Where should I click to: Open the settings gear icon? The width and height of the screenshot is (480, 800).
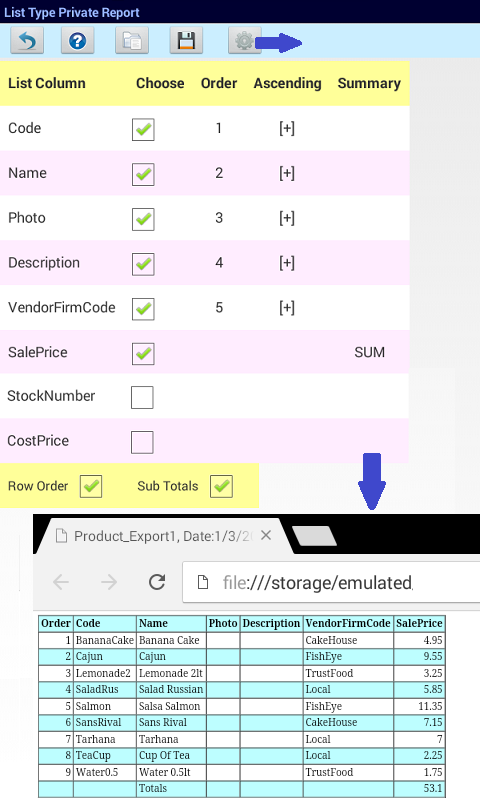(x=245, y=41)
